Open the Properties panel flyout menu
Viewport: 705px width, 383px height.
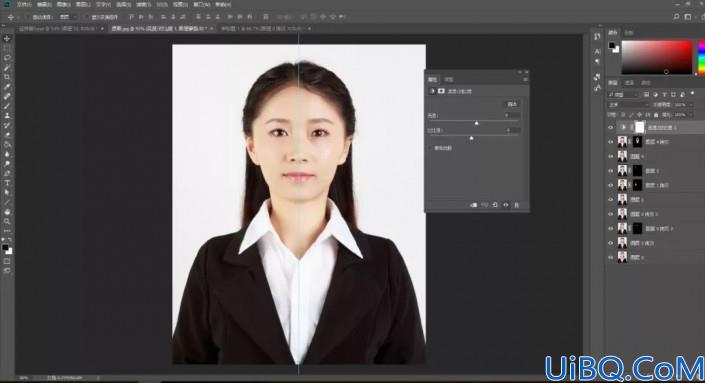tap(525, 80)
